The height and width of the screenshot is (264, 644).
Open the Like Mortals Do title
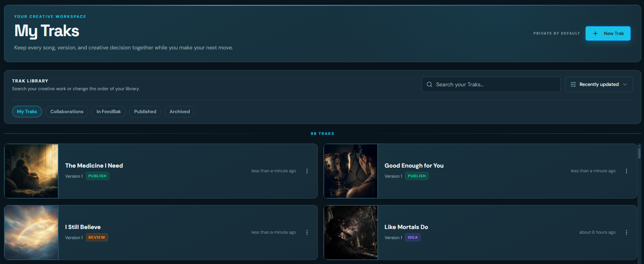tap(406, 227)
